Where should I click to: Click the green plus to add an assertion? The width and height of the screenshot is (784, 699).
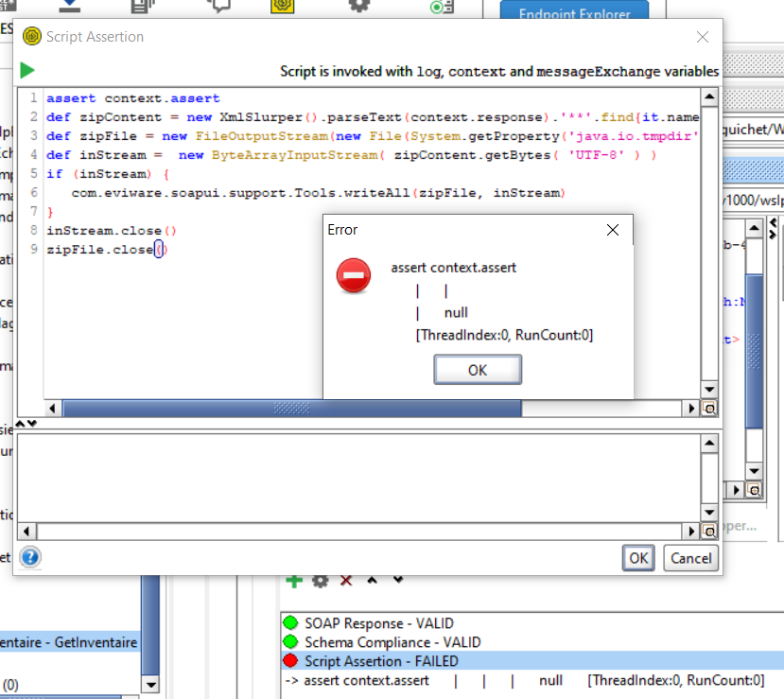(x=294, y=580)
